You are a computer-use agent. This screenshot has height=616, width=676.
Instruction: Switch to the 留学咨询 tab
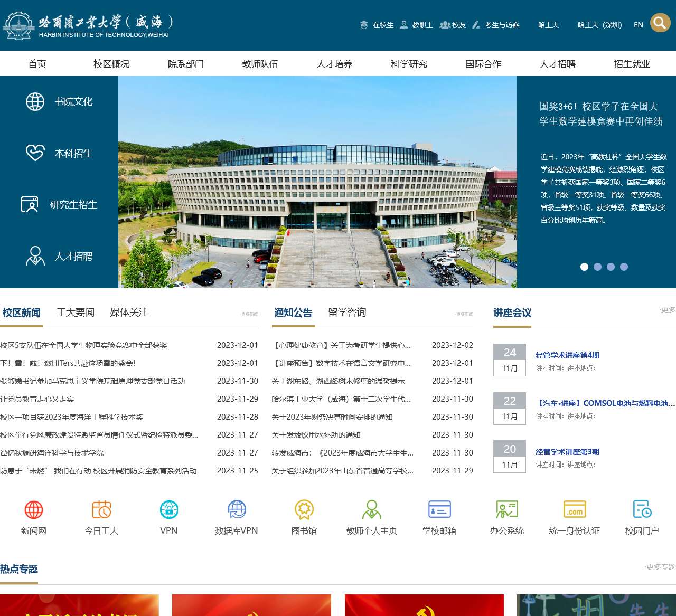(347, 312)
